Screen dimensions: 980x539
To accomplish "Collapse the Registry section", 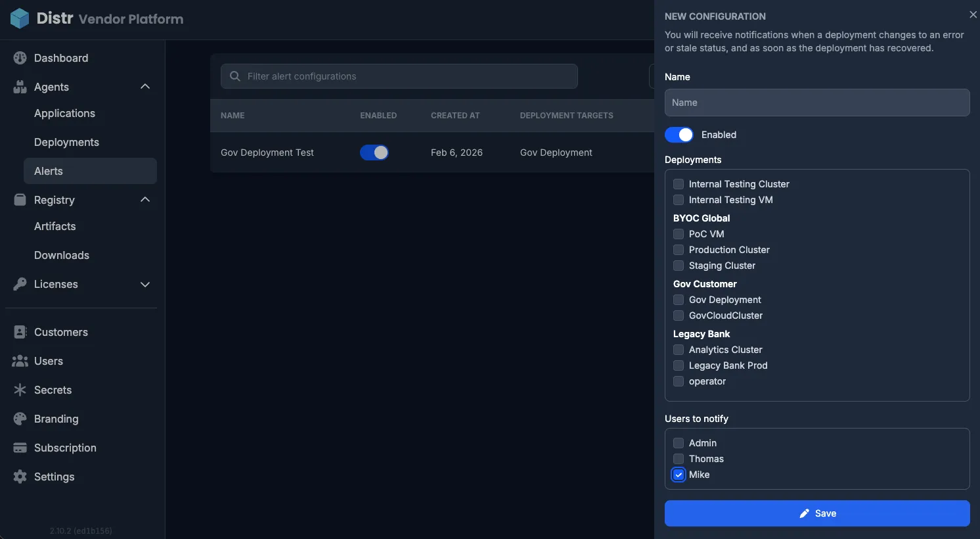I will pyautogui.click(x=145, y=199).
